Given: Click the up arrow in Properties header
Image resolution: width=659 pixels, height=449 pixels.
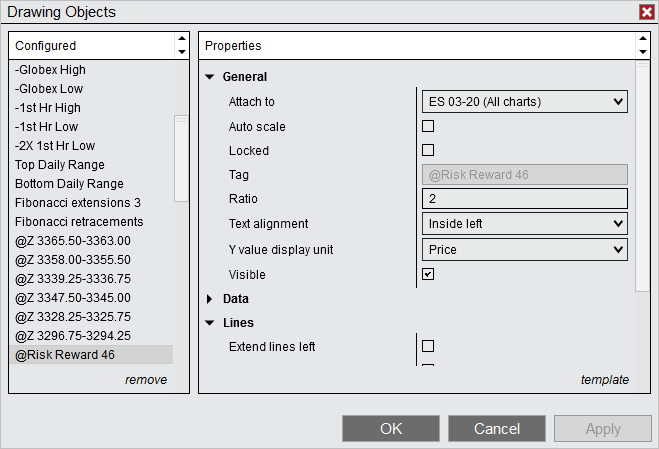Looking at the screenshot, I should coord(643,39).
